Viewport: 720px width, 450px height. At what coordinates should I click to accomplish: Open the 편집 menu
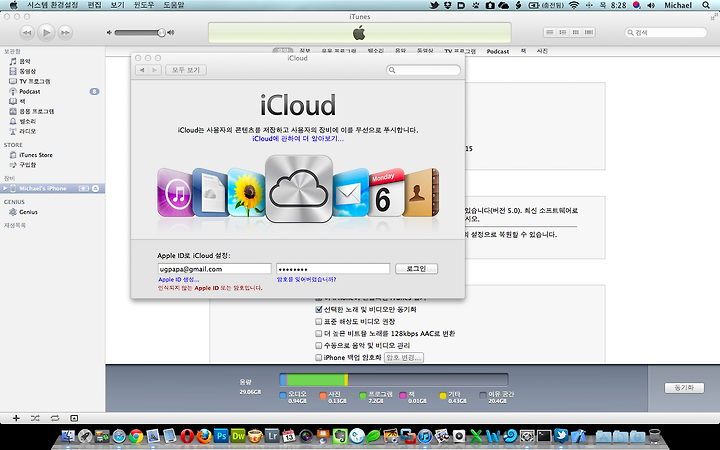(x=94, y=5)
